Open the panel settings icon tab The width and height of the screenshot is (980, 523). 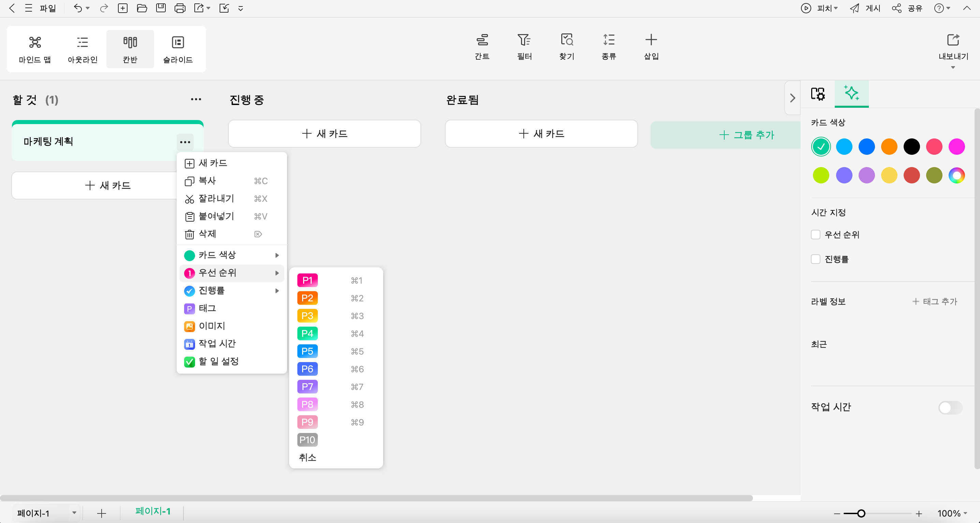pos(818,93)
